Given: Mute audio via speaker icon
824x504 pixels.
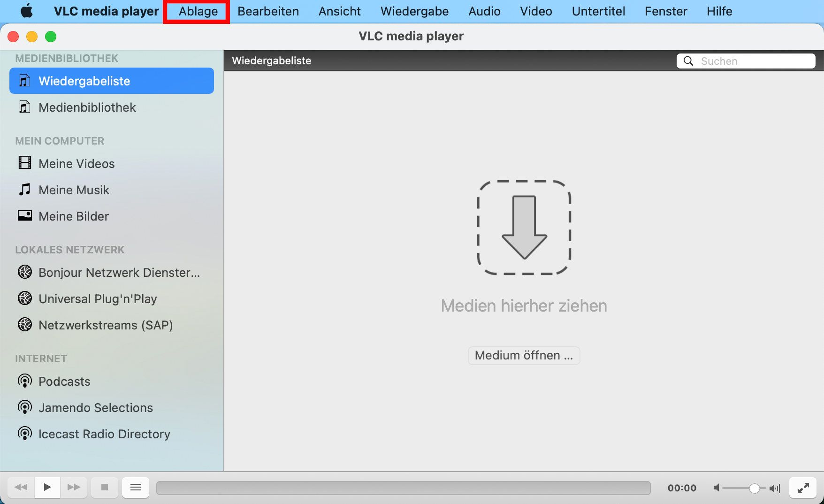Looking at the screenshot, I should click(x=717, y=488).
